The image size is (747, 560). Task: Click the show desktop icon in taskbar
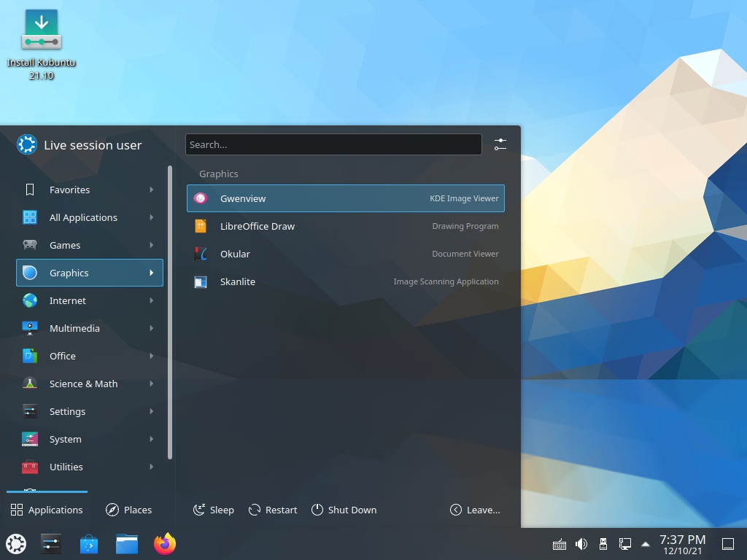pyautogui.click(x=728, y=544)
